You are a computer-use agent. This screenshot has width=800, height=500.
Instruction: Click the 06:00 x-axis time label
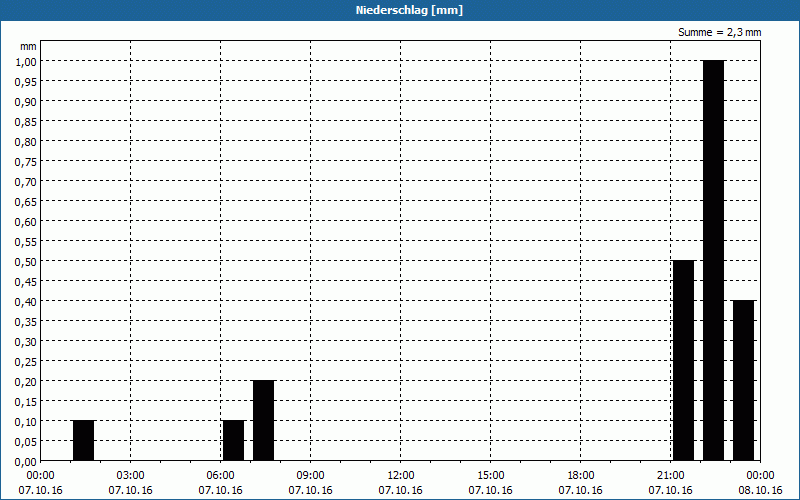[x=220, y=475]
